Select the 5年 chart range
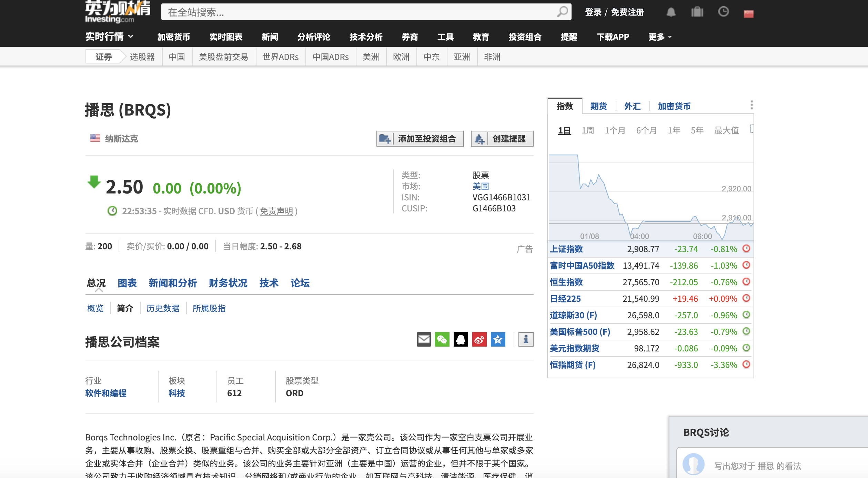The height and width of the screenshot is (478, 868). 697,130
